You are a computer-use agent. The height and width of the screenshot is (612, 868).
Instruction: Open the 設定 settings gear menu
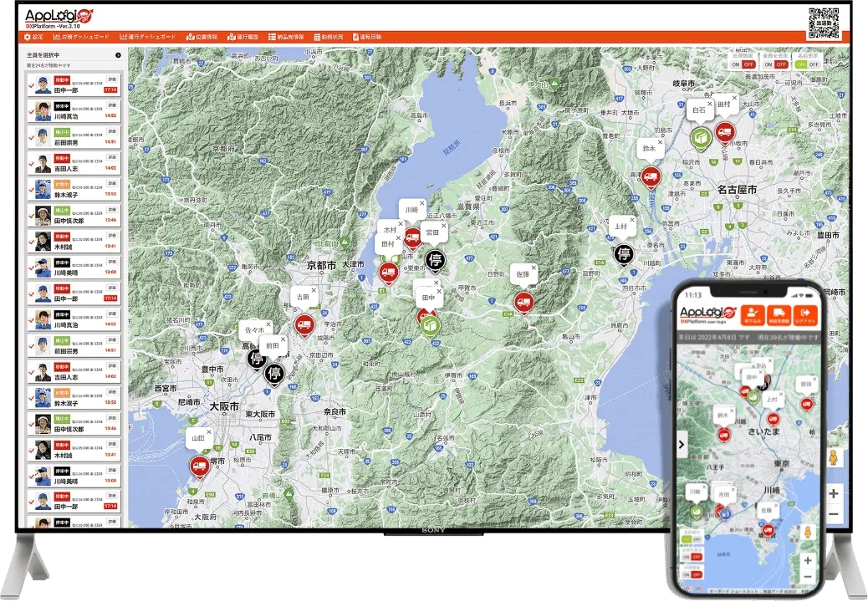tap(33, 37)
